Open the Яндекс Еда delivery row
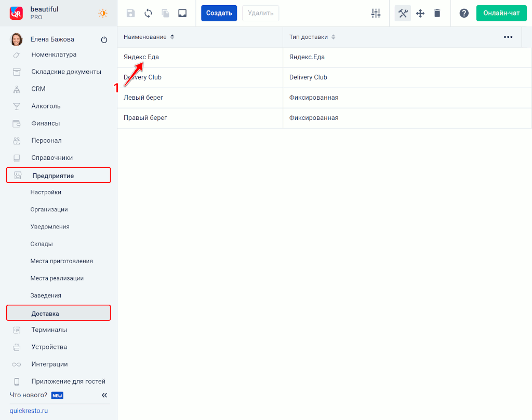The image size is (532, 420). tap(324, 57)
